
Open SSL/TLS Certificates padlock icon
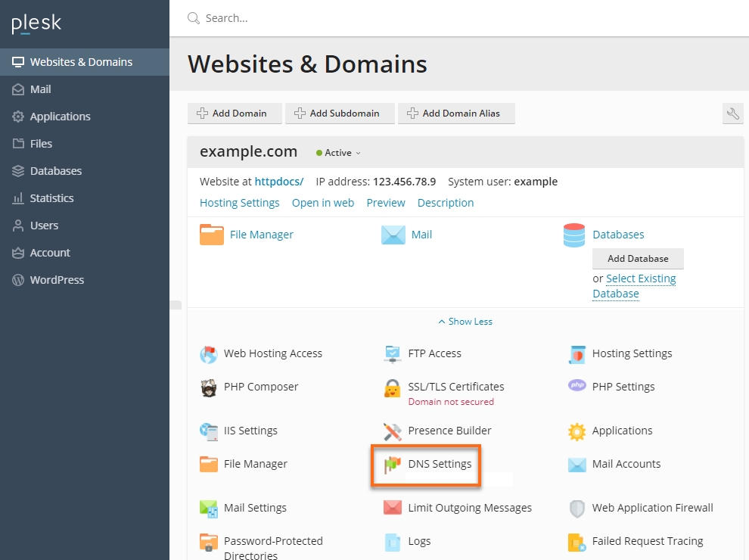(x=392, y=388)
